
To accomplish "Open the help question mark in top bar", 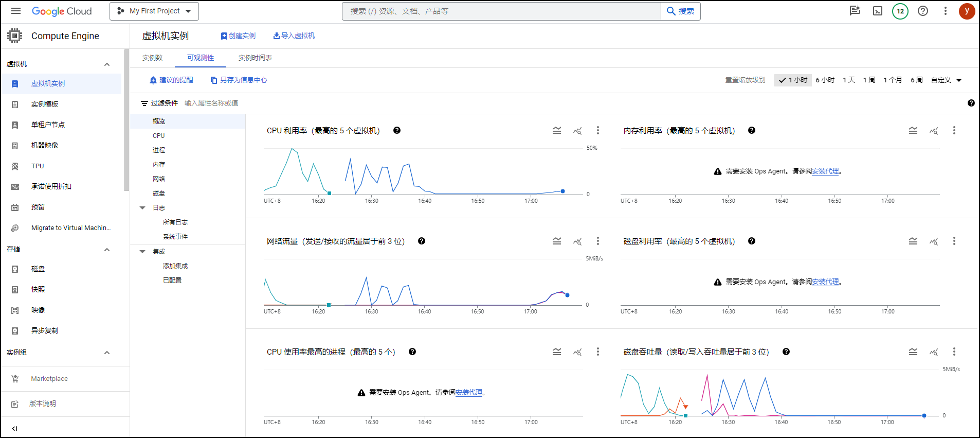I will click(923, 11).
